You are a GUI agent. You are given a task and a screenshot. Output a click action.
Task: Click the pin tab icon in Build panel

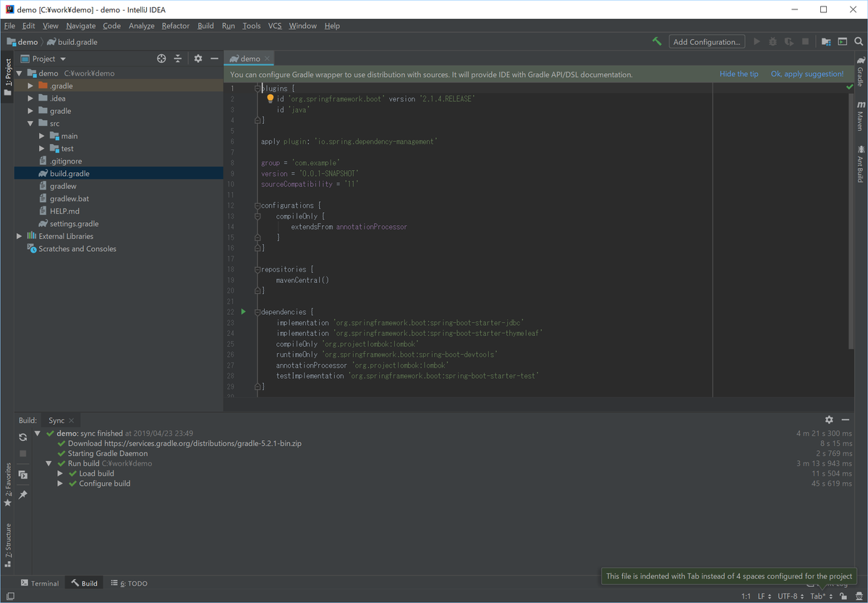coord(23,494)
